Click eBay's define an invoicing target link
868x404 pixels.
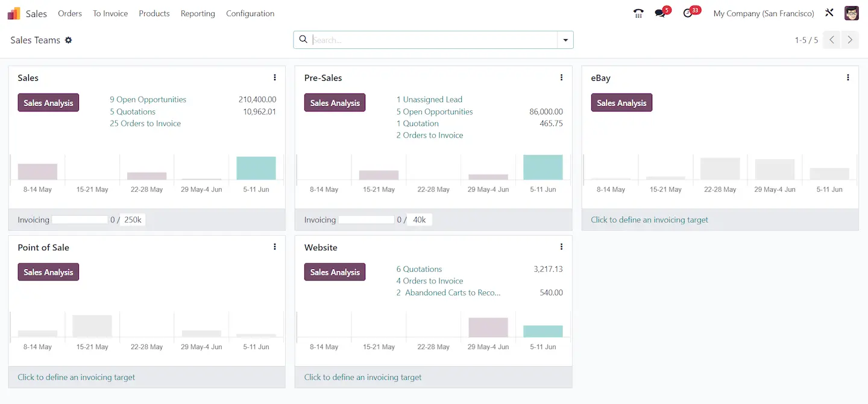649,219
